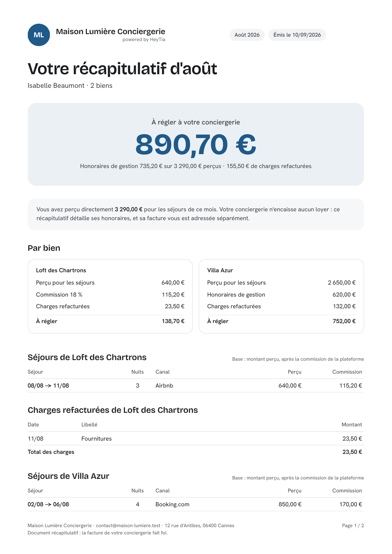Select the 'Août 2026' badge
Image resolution: width=392 pixels, height=554 pixels.
coord(247,35)
